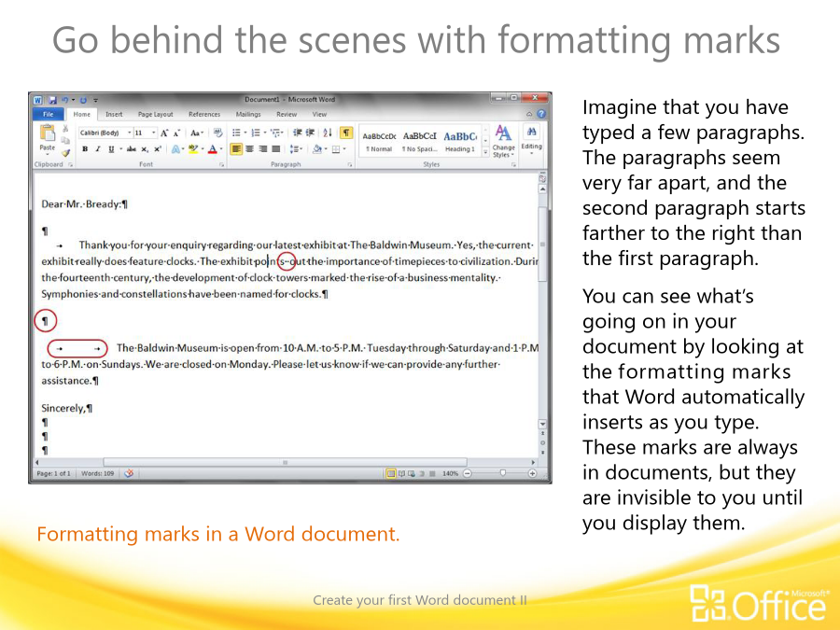The width and height of the screenshot is (840, 630).
Task: Switch to the References tab
Action: click(204, 114)
